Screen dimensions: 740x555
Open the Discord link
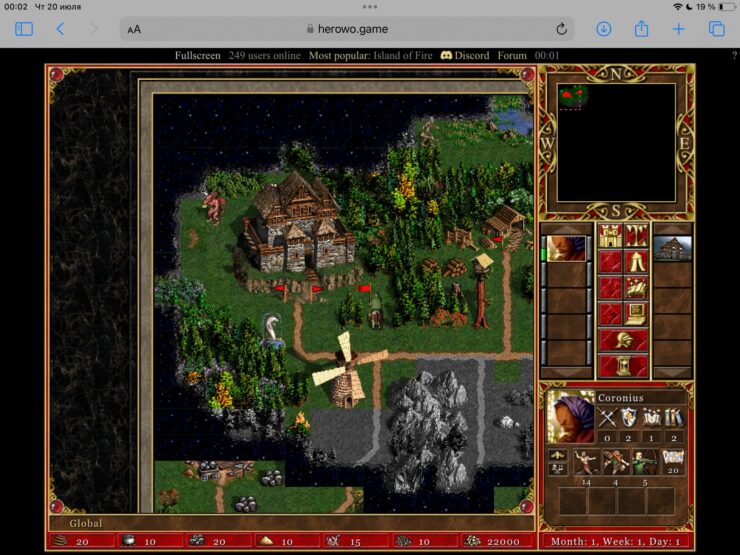(x=465, y=56)
